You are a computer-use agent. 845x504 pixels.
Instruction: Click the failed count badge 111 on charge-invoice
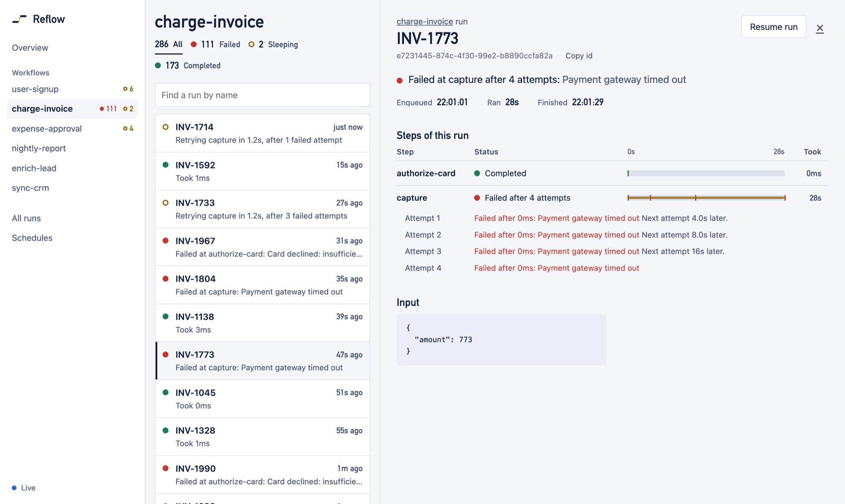tap(108, 109)
